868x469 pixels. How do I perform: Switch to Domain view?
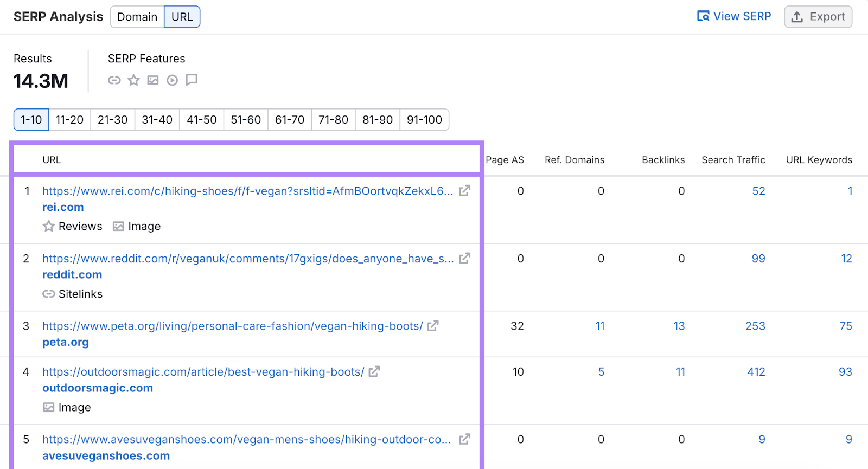[x=137, y=17]
